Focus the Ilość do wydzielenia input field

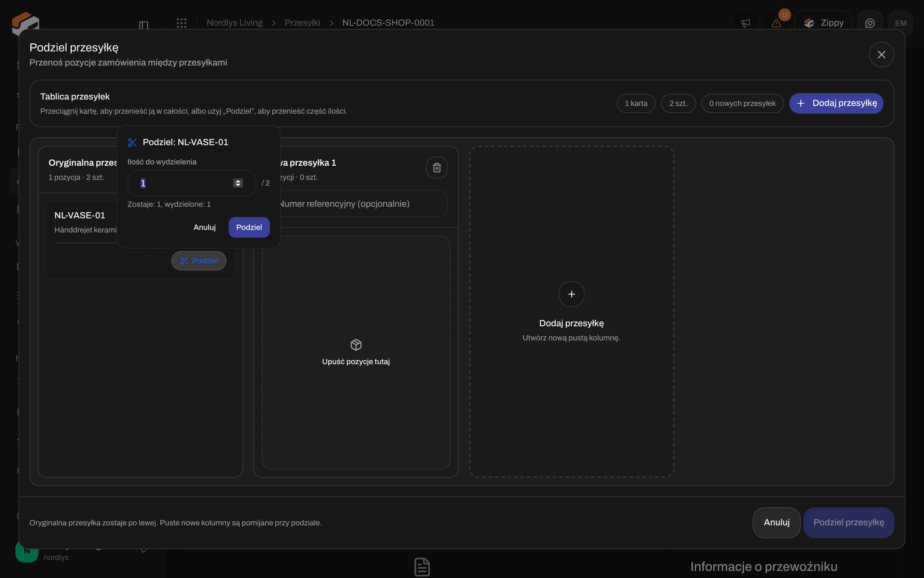(x=191, y=183)
